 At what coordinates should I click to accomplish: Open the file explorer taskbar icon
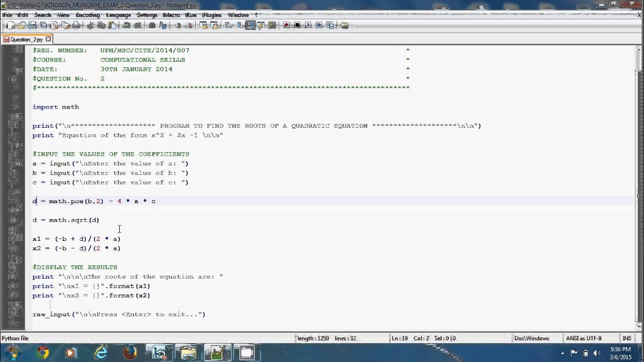[x=188, y=353]
